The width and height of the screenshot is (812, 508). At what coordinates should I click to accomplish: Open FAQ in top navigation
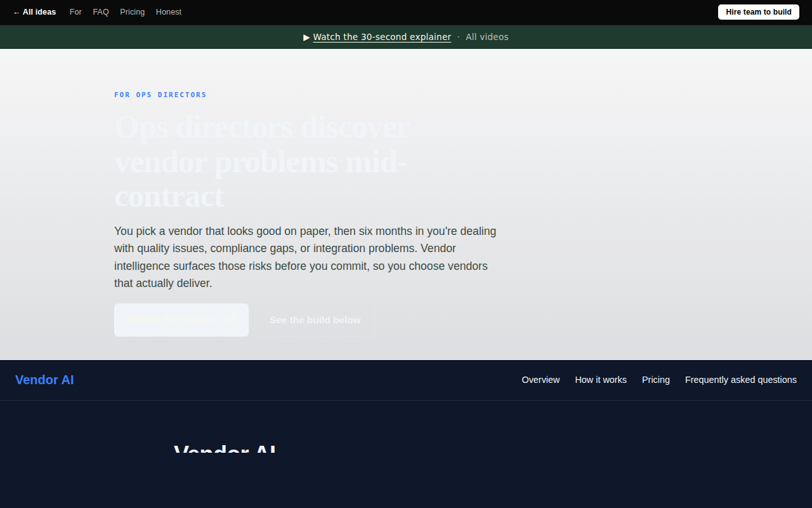point(101,12)
